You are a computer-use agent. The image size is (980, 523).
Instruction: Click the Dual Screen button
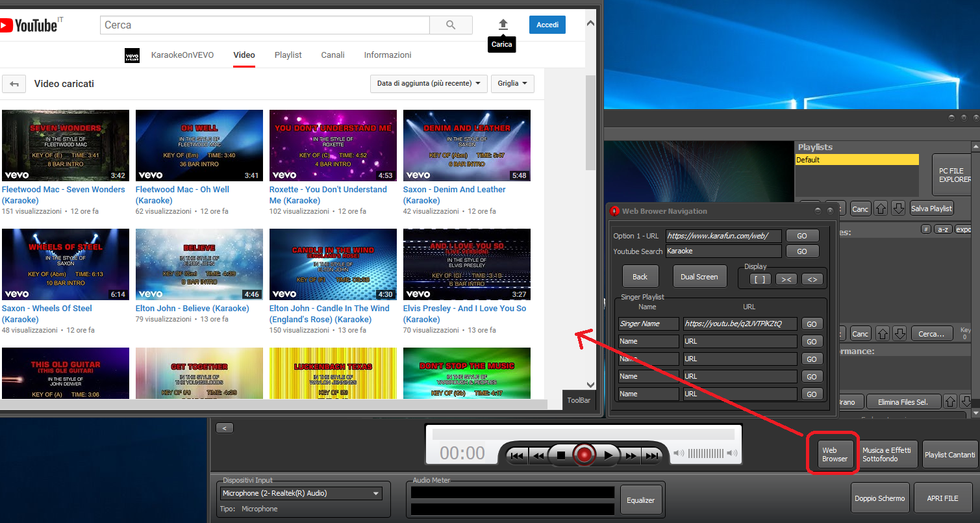coord(699,277)
